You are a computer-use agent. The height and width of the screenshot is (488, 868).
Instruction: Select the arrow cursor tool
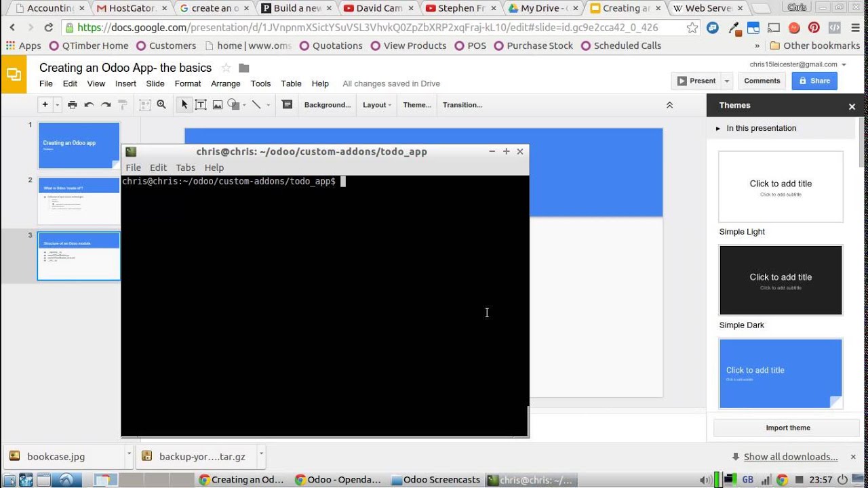(x=184, y=105)
